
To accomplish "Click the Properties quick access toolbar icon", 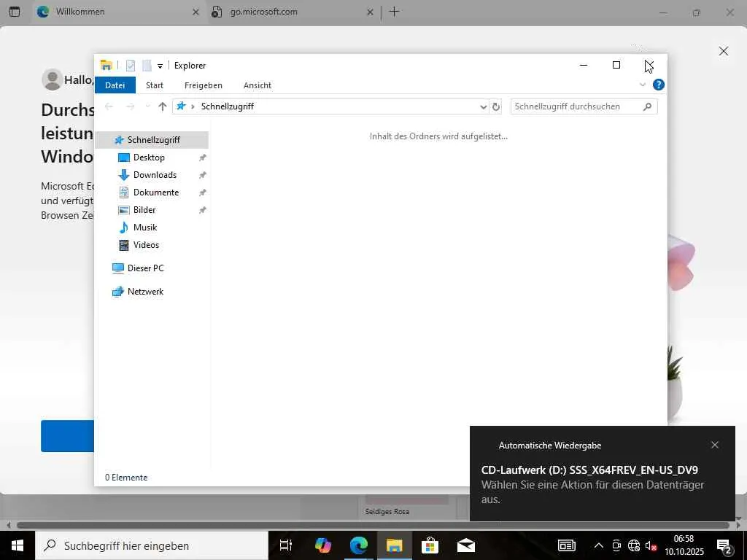I will [130, 66].
